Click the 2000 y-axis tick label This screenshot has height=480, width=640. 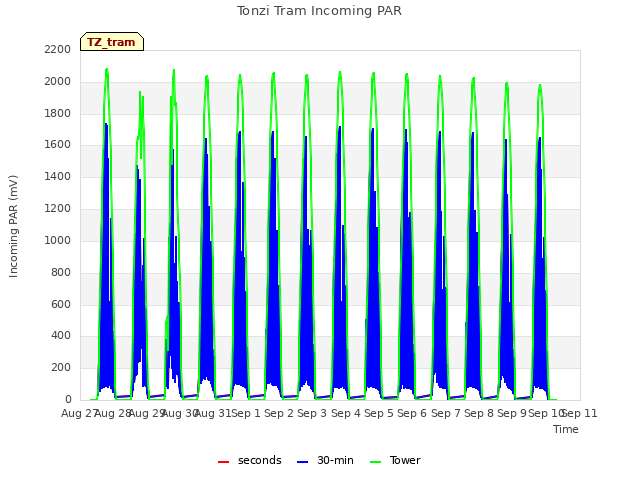(58, 82)
